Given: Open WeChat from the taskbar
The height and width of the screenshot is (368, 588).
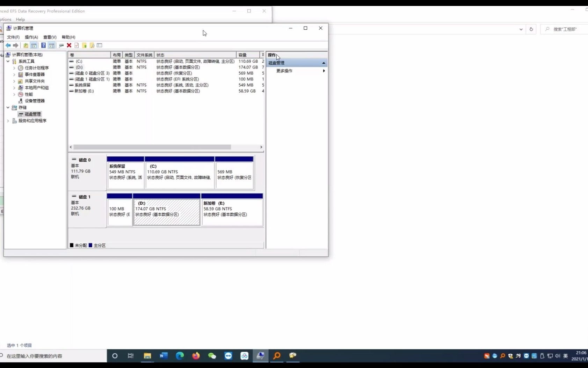Looking at the screenshot, I should click(x=212, y=356).
